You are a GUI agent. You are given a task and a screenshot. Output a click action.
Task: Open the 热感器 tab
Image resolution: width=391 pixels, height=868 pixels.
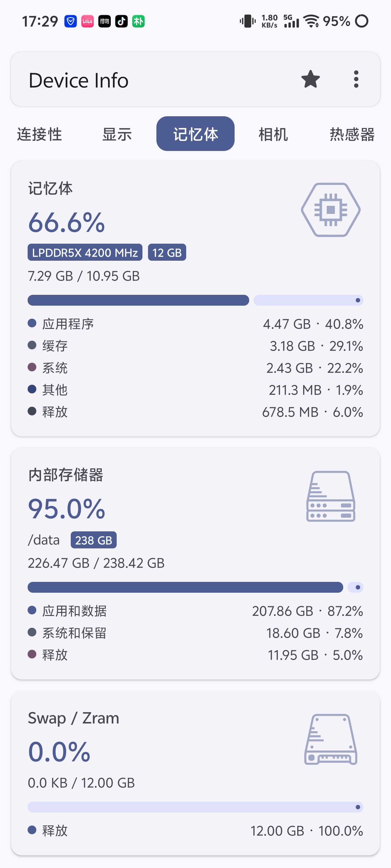pyautogui.click(x=352, y=134)
